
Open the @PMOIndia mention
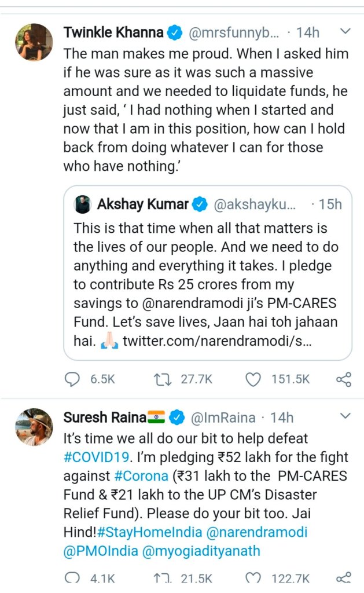pyautogui.click(x=97, y=551)
